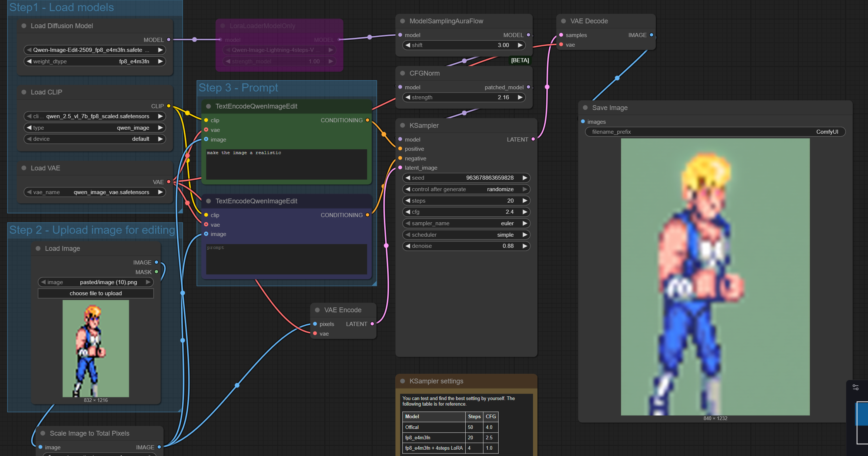Increase the denoise value with right arrow
The width and height of the screenshot is (868, 456).
click(x=525, y=246)
